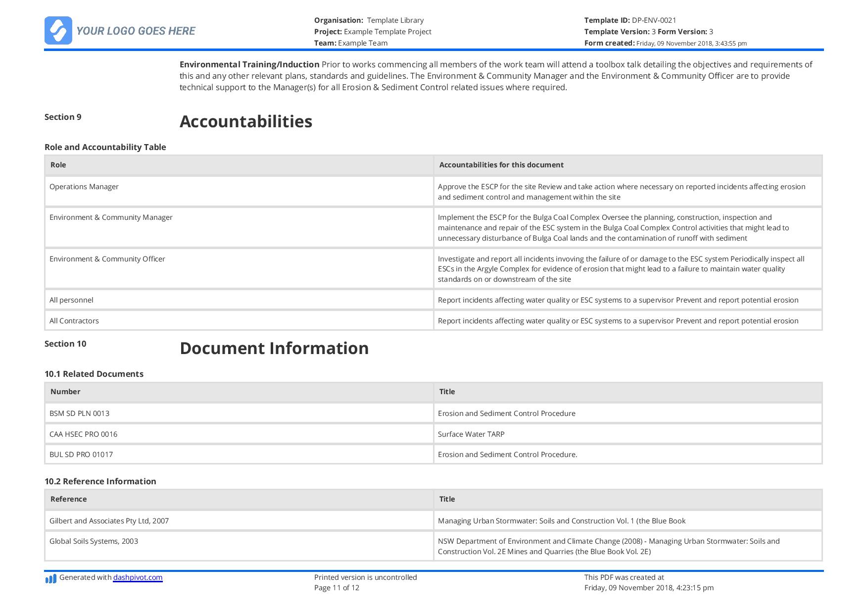Click the 'Document Information' heading
Image resolution: width=868 pixels, height=614 pixels.
point(274,348)
